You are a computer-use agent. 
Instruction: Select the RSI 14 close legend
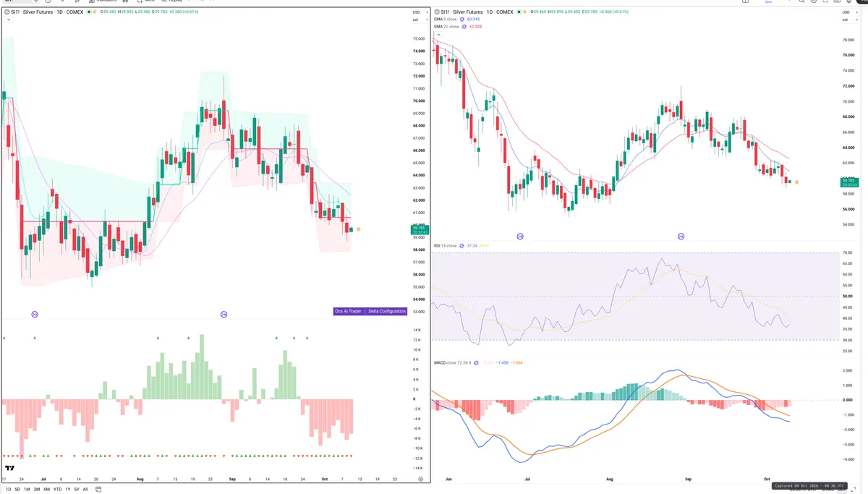click(445, 246)
